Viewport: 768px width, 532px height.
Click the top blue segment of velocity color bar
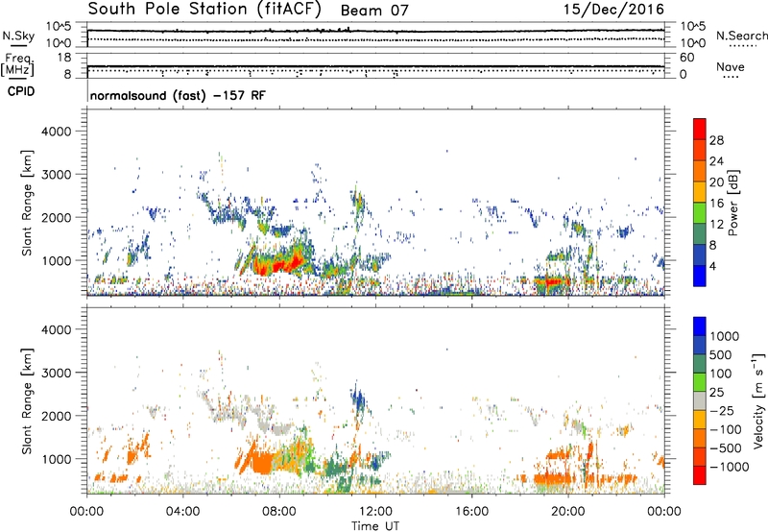click(x=700, y=326)
